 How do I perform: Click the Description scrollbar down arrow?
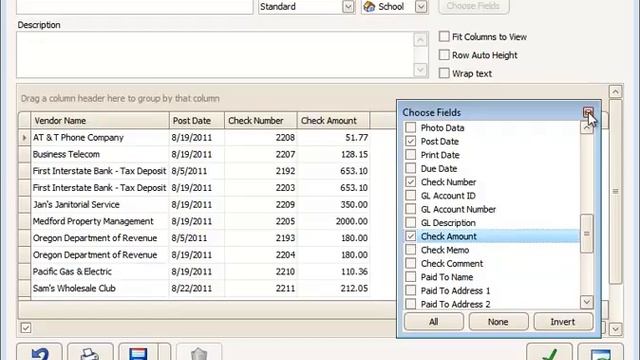coord(420,69)
